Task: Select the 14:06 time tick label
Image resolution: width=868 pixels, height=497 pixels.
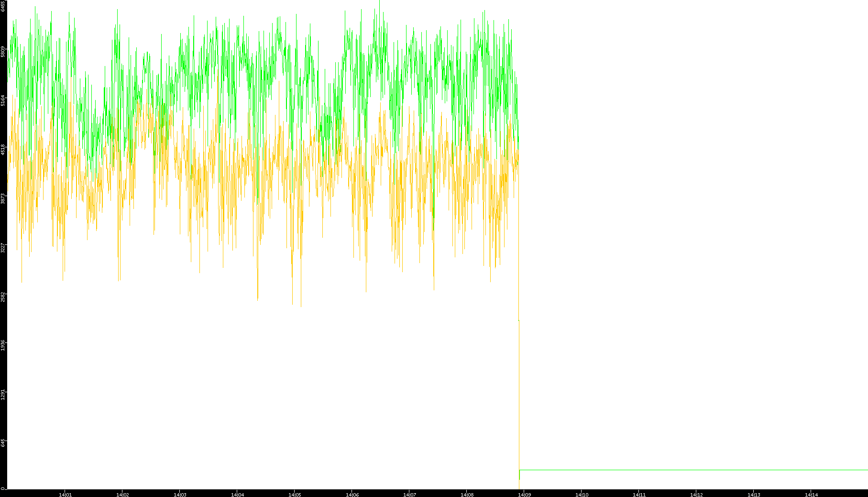Action: pos(352,494)
